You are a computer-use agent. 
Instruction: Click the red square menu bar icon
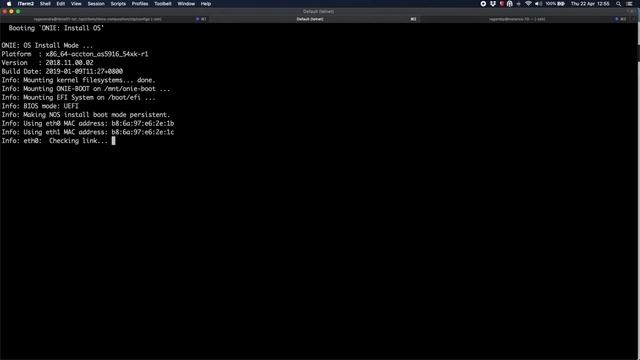[x=502, y=4]
